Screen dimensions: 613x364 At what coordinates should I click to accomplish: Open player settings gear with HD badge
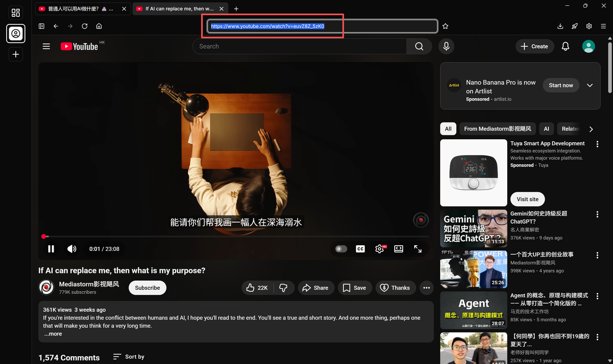click(x=380, y=249)
